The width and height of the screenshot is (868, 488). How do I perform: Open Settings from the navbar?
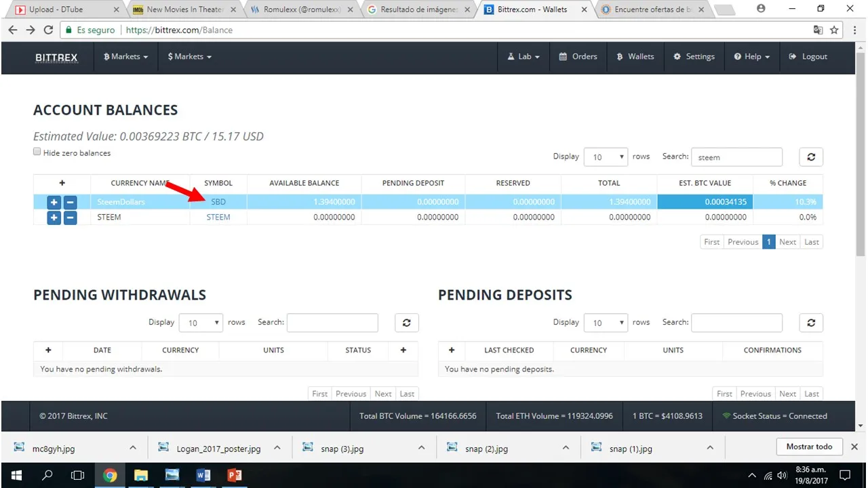694,57
